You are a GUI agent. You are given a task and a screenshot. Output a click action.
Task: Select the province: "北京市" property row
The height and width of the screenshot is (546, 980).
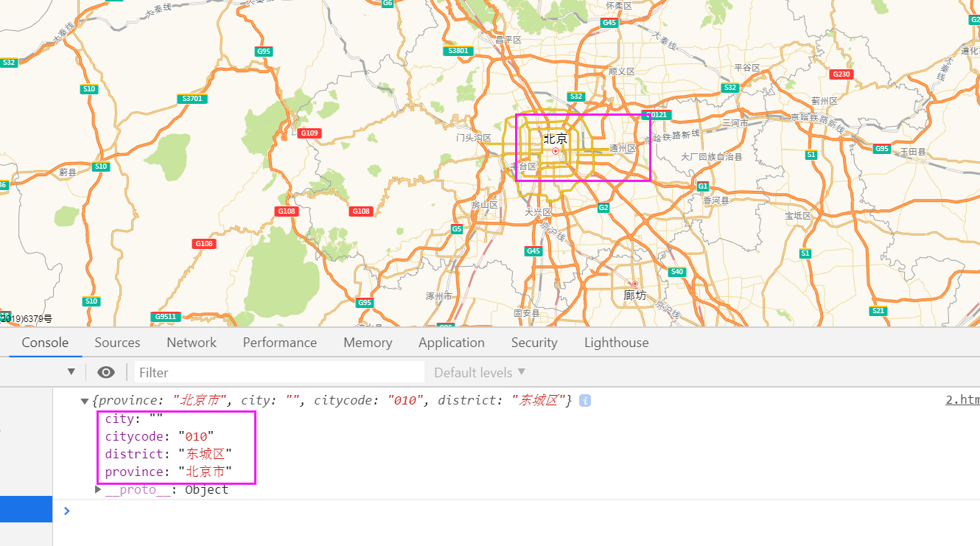(169, 472)
